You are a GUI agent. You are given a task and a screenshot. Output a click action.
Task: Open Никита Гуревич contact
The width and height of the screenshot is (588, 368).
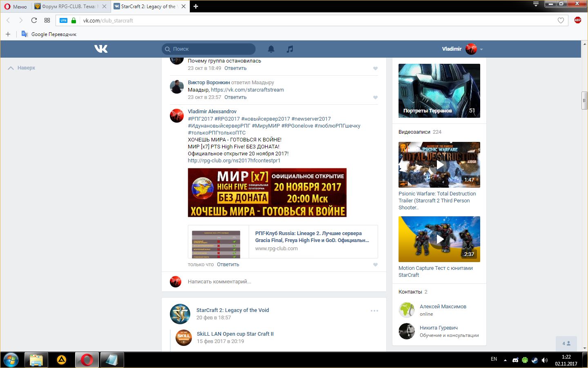coord(439,328)
